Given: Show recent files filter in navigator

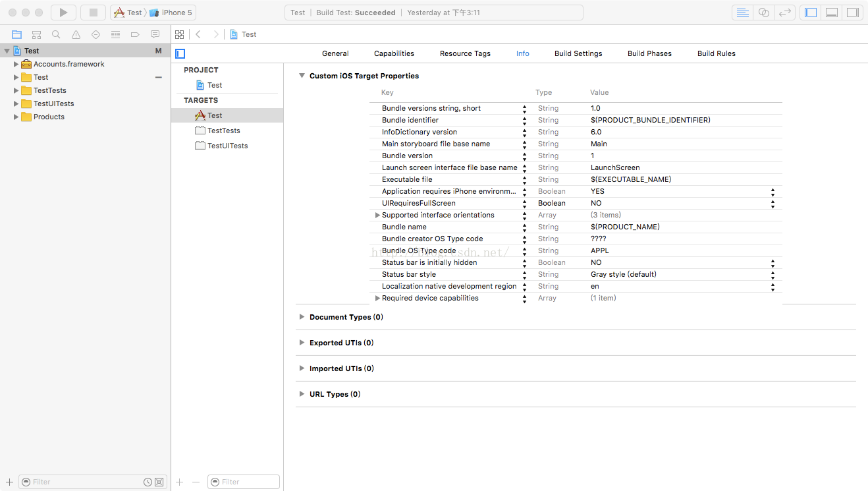Looking at the screenshot, I should pyautogui.click(x=148, y=482).
